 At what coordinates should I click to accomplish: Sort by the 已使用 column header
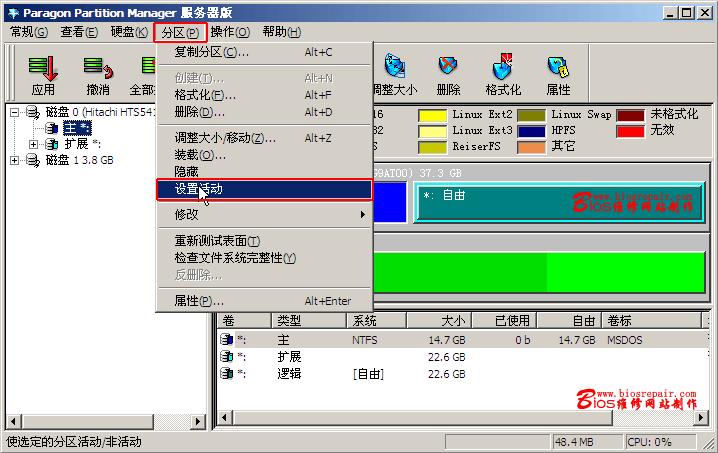pos(504,321)
